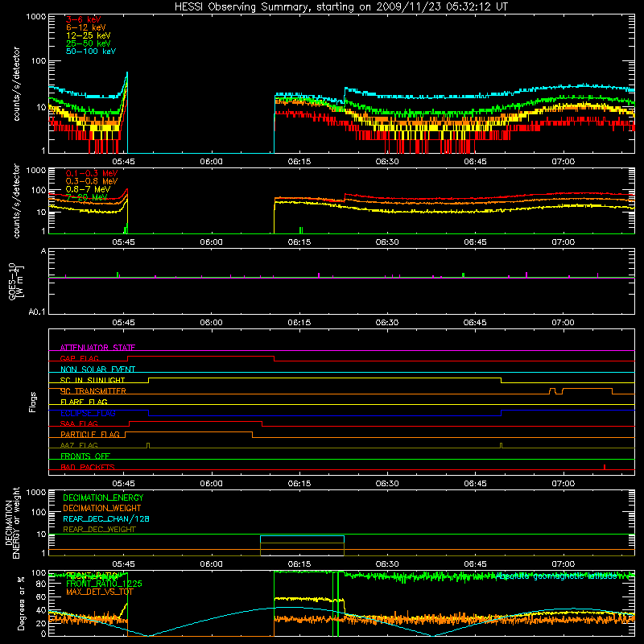Select the FLARE_FLAG label
The width and height of the screenshot is (644, 644).
(84, 402)
